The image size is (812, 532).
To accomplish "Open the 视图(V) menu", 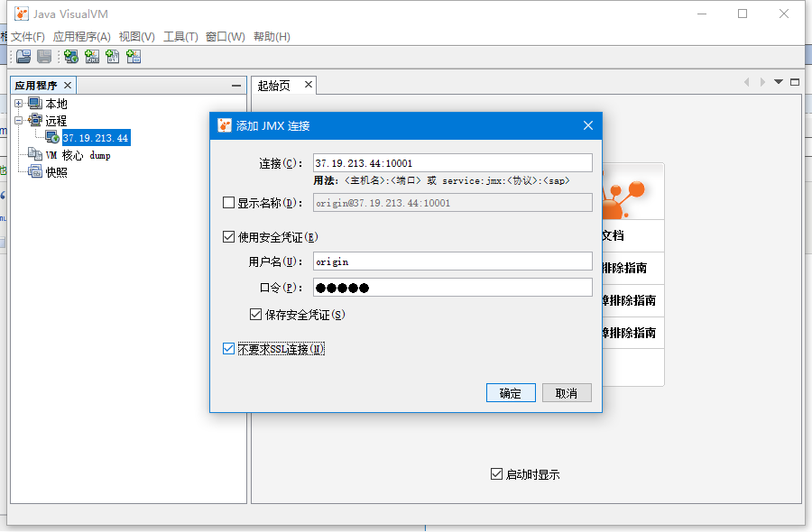I will 137,37.
